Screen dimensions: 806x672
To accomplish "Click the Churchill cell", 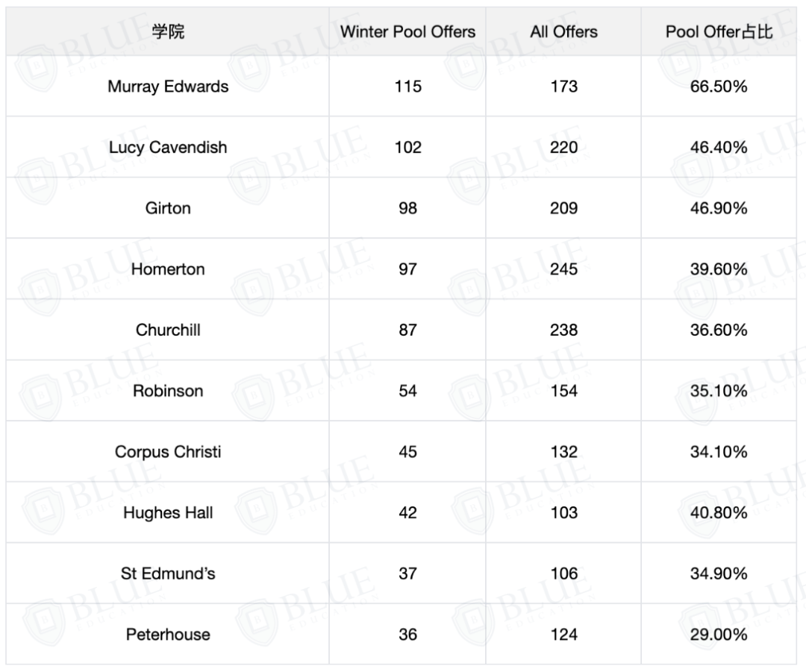I will click(x=168, y=330).
